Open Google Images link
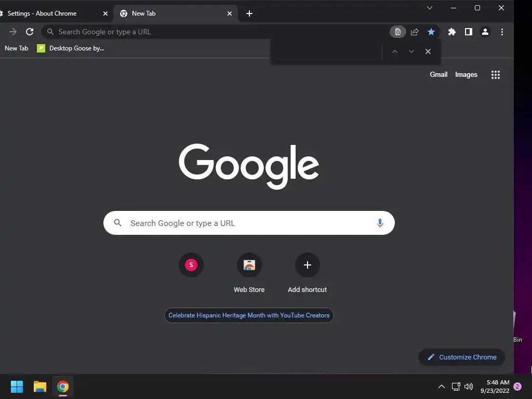Screen dimensions: 532x399 pyautogui.click(x=466, y=75)
